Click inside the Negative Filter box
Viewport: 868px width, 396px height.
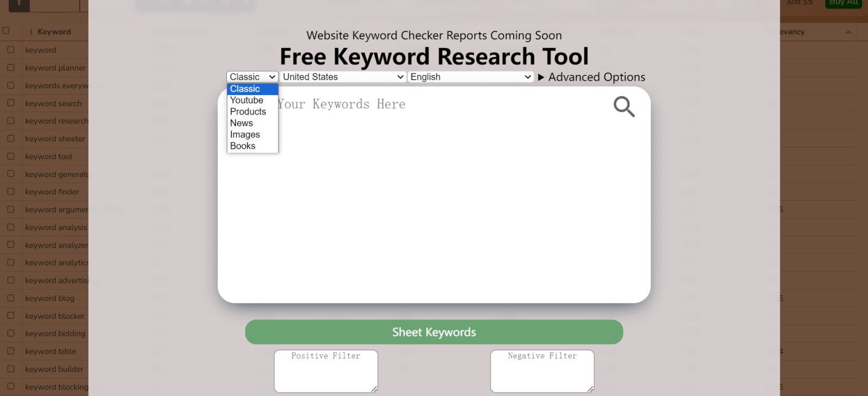pyautogui.click(x=542, y=371)
